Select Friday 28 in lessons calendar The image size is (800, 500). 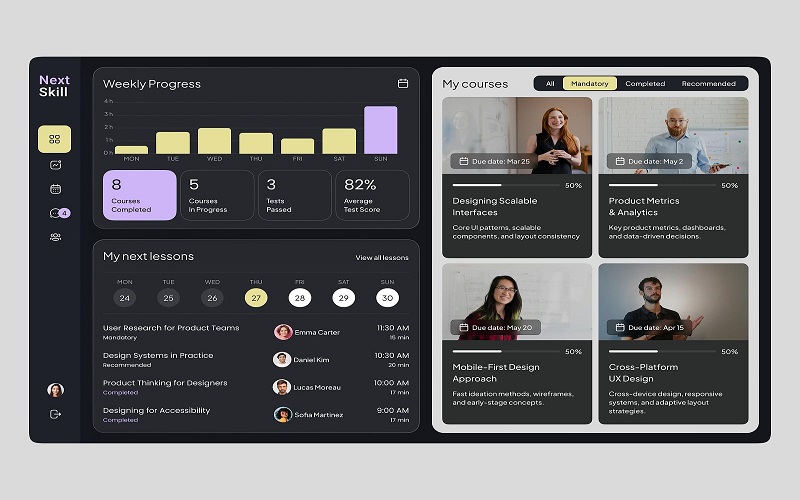tap(299, 297)
